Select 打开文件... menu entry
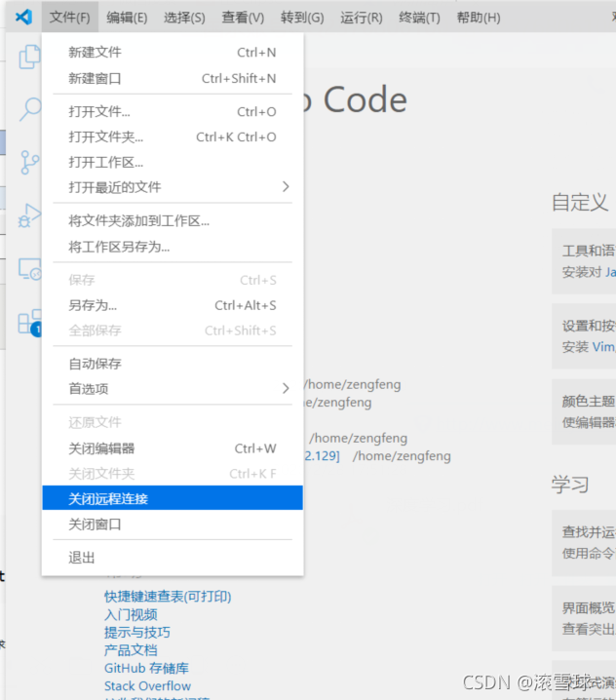616x700 pixels. (173, 111)
